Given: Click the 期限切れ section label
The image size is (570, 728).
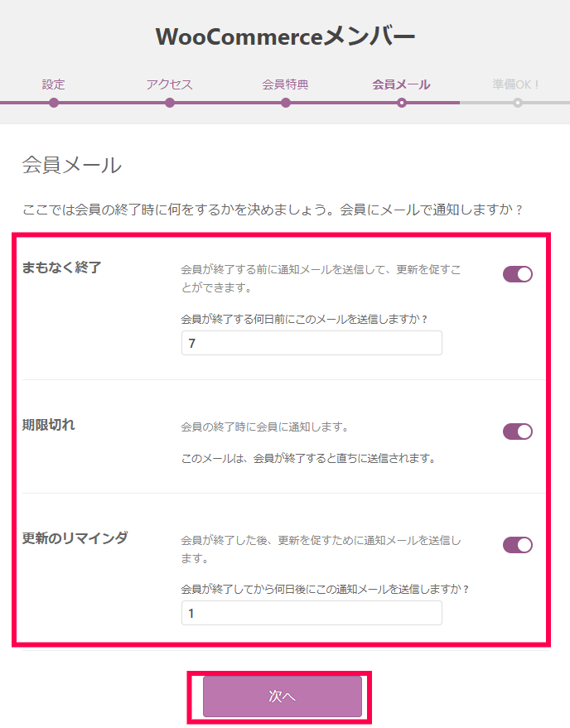Looking at the screenshot, I should tap(48, 425).
